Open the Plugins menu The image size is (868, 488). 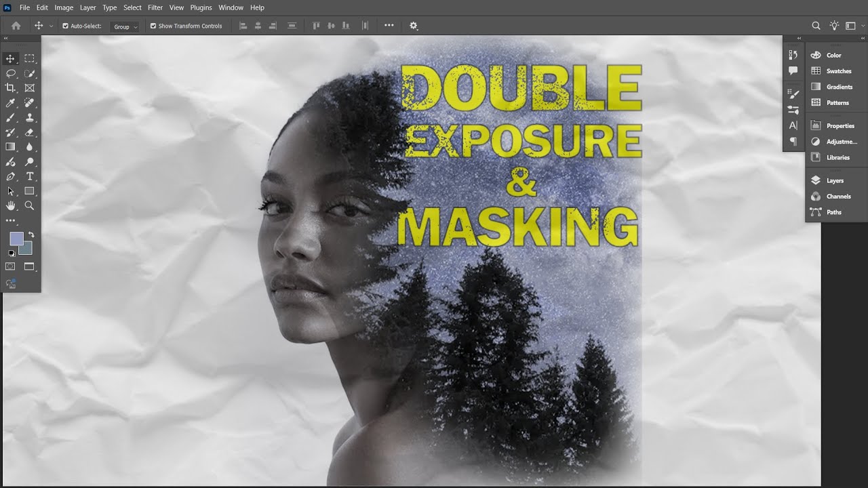201,7
